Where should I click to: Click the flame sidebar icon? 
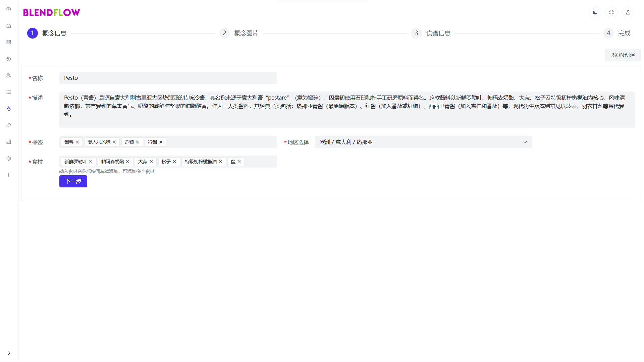[x=9, y=109]
